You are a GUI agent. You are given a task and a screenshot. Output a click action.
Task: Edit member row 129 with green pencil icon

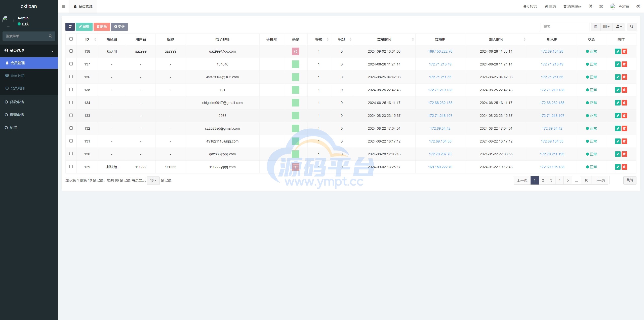click(x=618, y=167)
